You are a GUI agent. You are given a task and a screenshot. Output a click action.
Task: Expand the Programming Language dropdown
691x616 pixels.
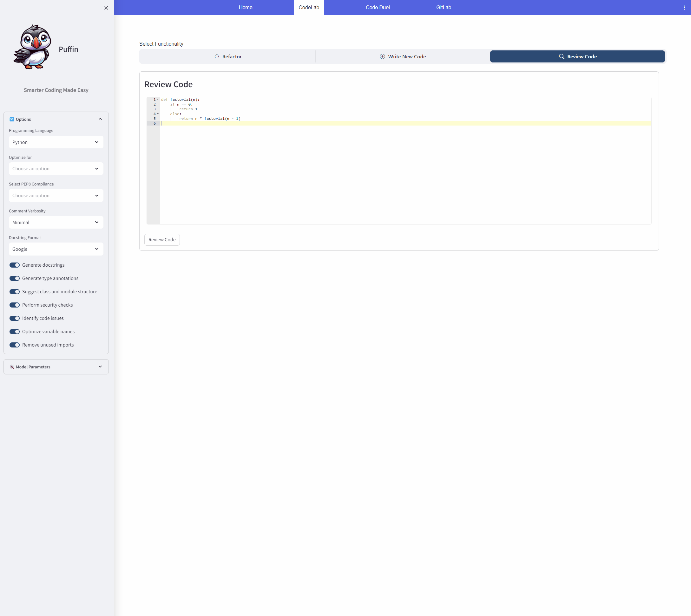coord(56,141)
